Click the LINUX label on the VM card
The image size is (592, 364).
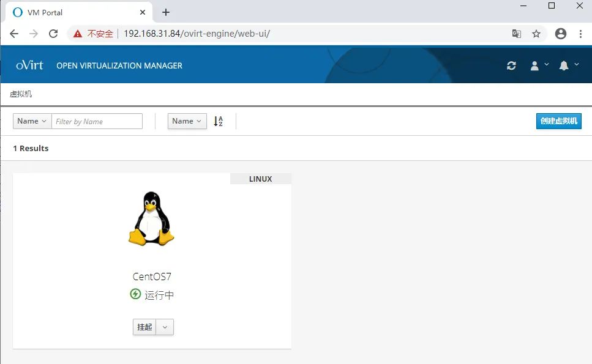tap(261, 179)
